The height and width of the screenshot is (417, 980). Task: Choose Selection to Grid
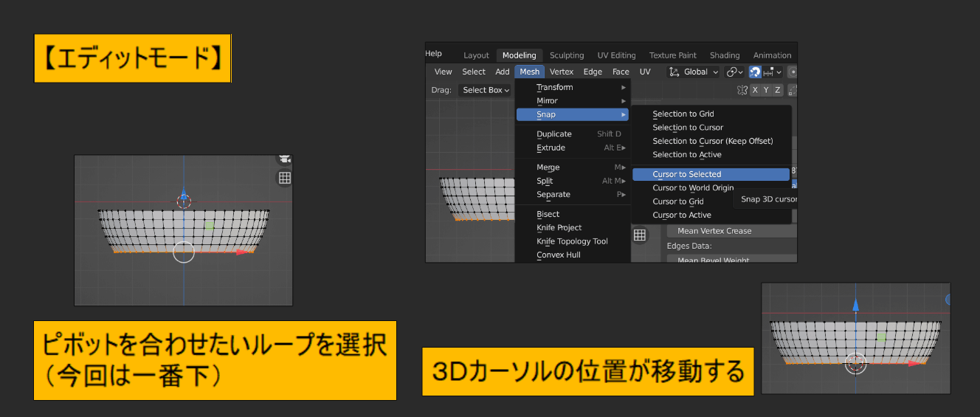click(x=711, y=114)
